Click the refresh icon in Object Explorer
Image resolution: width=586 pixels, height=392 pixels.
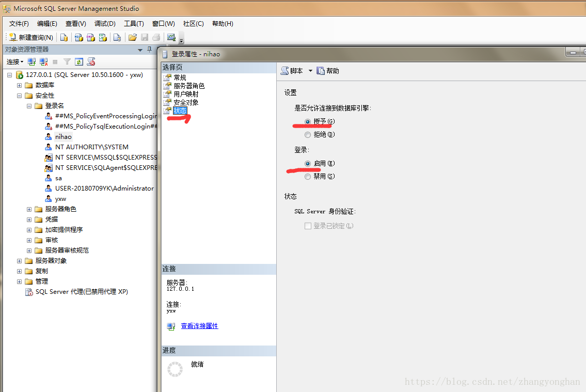79,61
